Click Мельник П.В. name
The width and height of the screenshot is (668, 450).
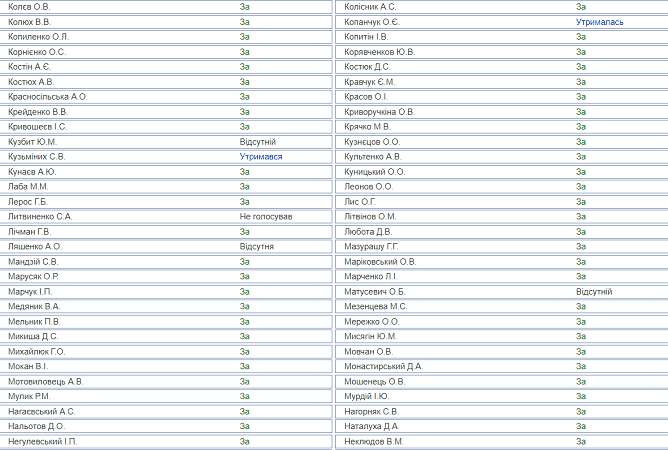34,322
